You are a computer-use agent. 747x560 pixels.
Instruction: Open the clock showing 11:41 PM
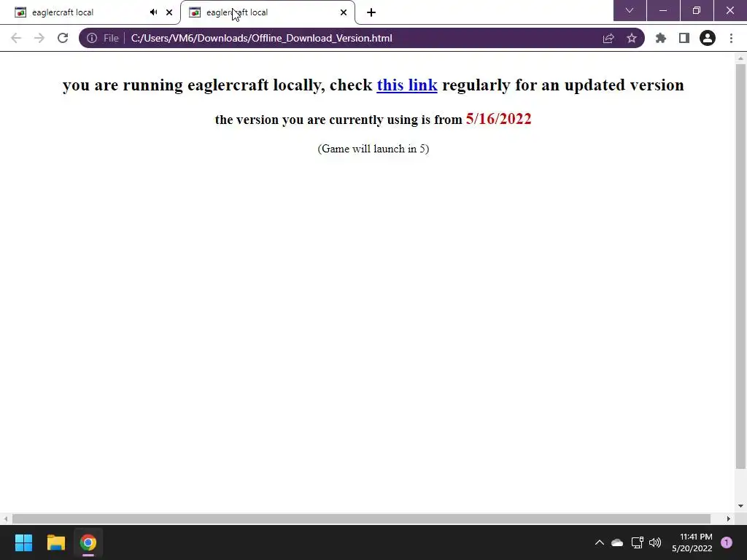[x=692, y=542]
